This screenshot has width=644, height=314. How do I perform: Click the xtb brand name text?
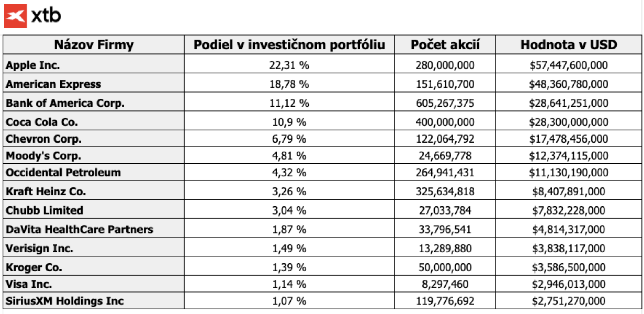click(46, 15)
